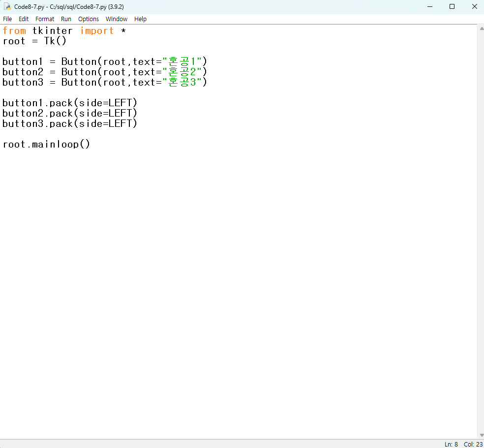Open the Window menu
Screen dimensions: 484x448
[117, 19]
